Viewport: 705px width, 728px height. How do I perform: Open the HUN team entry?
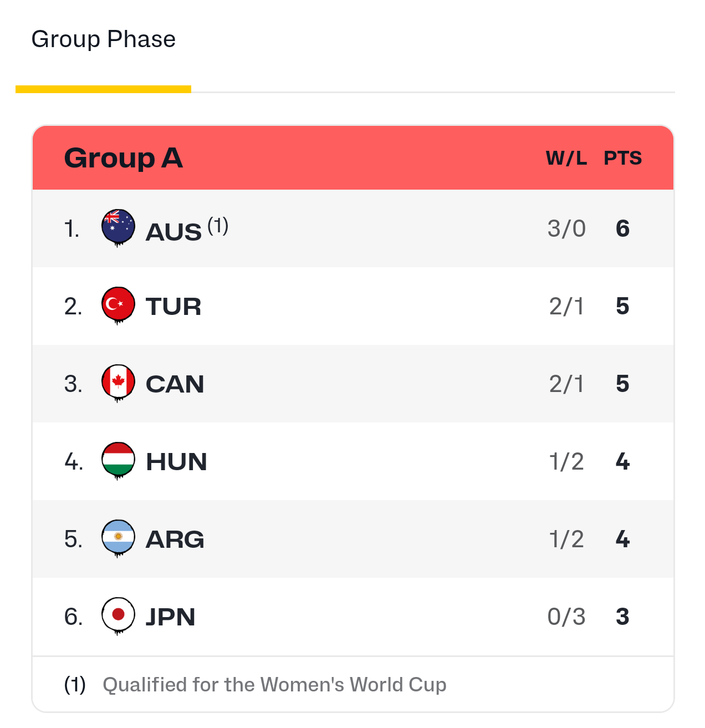[x=176, y=462]
